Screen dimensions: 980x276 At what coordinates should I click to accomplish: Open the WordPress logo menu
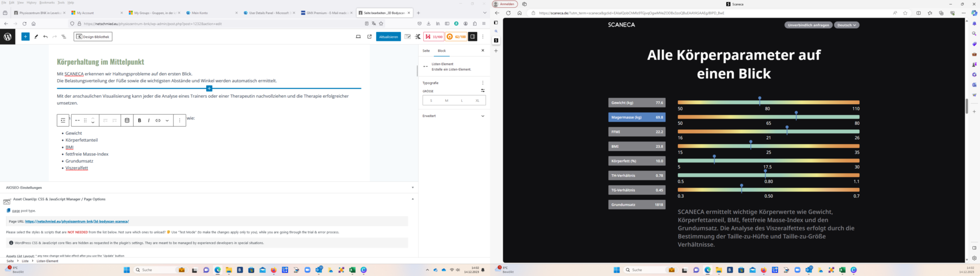click(x=8, y=37)
